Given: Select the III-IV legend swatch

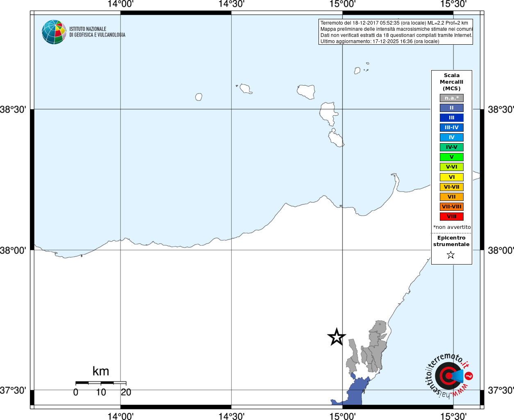Looking at the screenshot, I should [x=452, y=128].
